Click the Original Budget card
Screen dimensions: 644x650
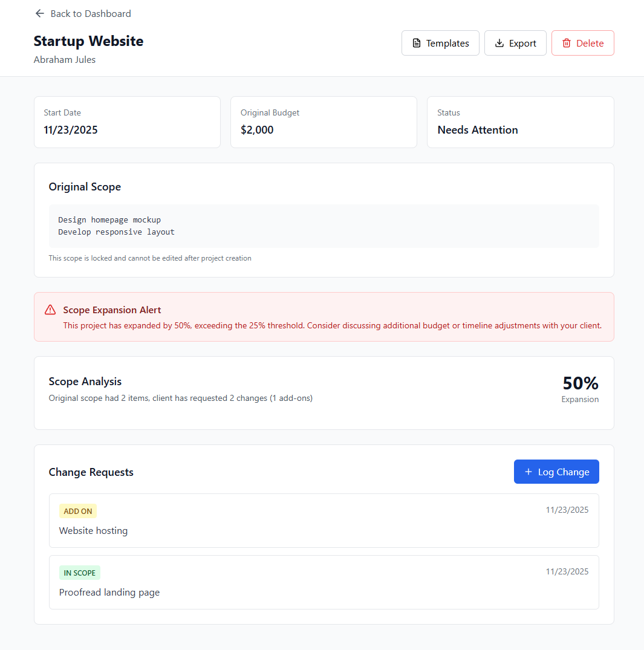(x=324, y=122)
